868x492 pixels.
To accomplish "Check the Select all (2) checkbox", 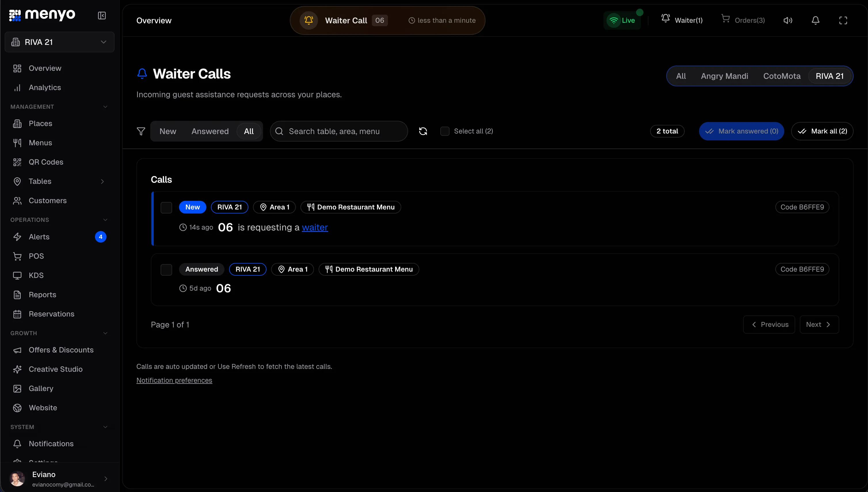I will click(445, 131).
